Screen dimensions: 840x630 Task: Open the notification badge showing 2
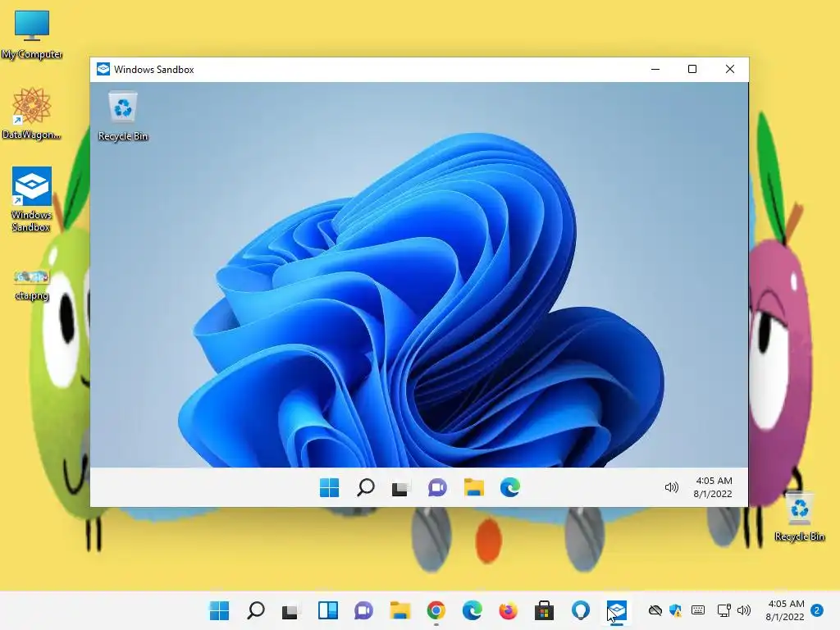(x=816, y=610)
